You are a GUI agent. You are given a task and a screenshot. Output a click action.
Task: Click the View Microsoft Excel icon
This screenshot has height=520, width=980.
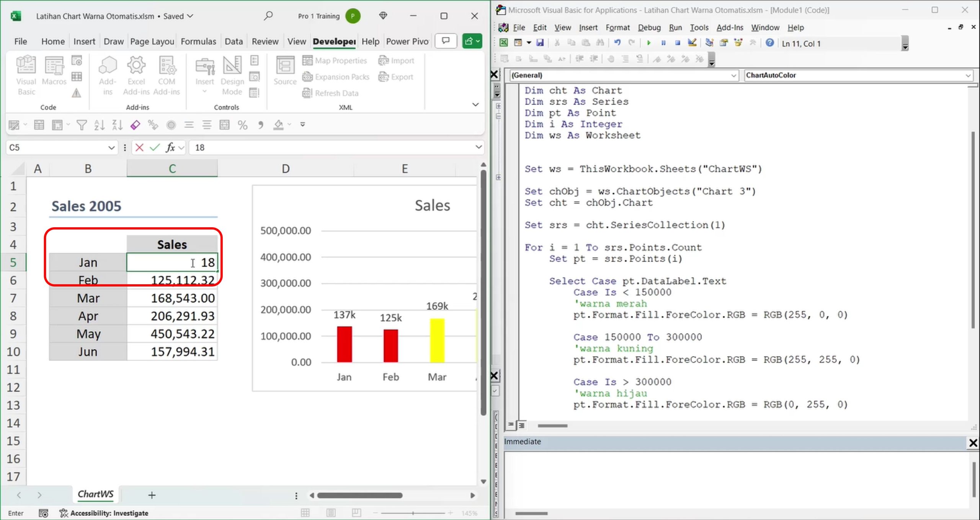coord(504,43)
